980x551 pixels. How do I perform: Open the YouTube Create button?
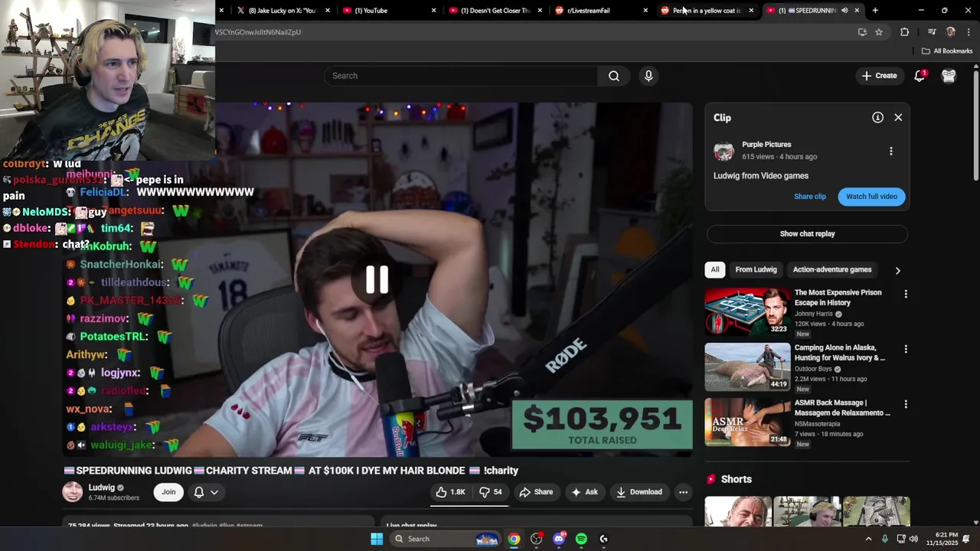point(879,76)
